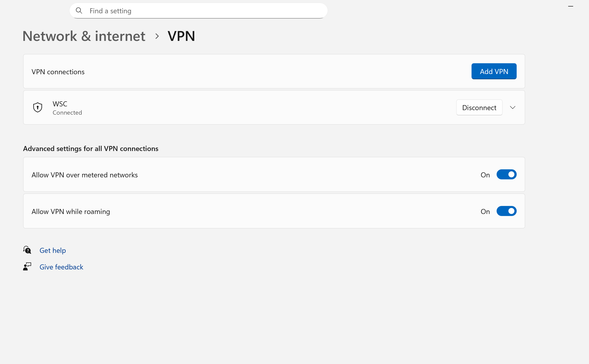Open the Give feedback link
This screenshot has height=364, width=589.
(x=61, y=267)
